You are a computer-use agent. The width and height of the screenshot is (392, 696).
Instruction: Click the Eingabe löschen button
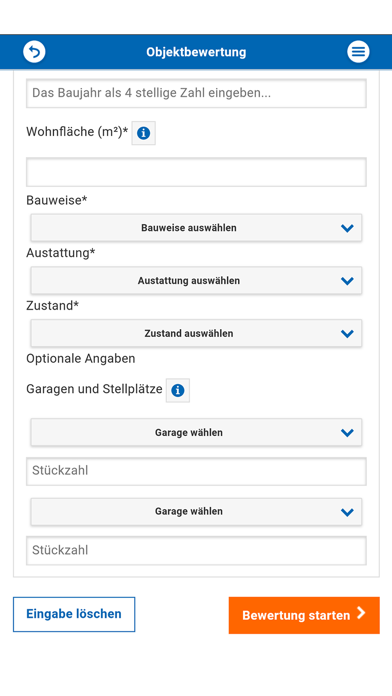tap(74, 614)
